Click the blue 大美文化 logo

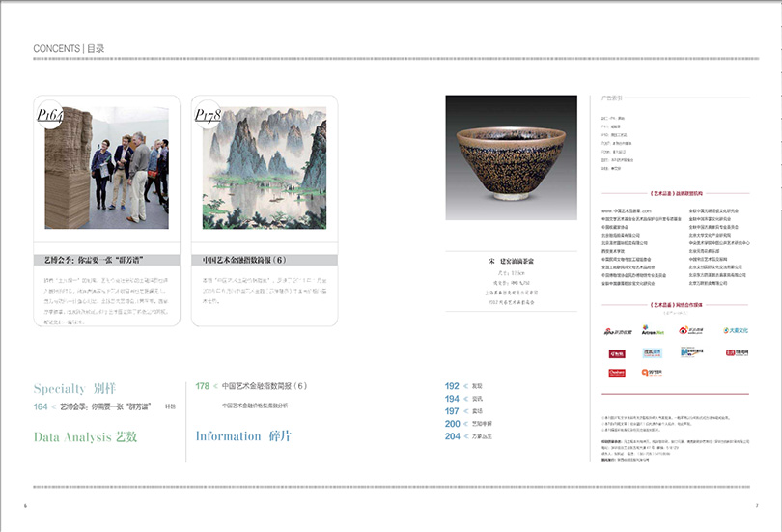tap(736, 330)
